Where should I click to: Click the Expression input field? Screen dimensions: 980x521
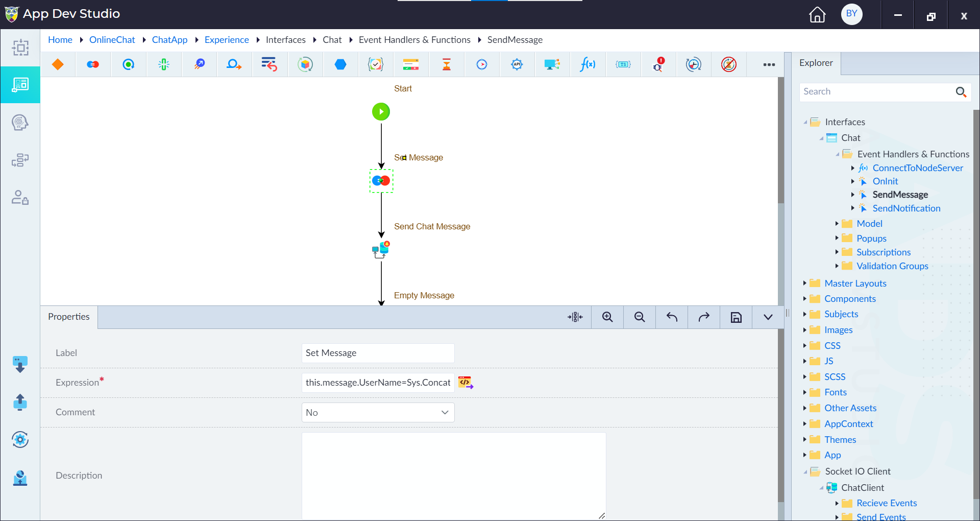coord(378,383)
